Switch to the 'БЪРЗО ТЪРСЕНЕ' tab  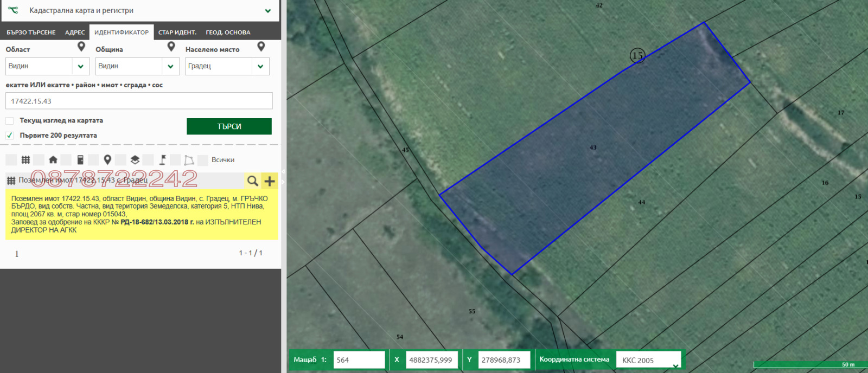31,33
